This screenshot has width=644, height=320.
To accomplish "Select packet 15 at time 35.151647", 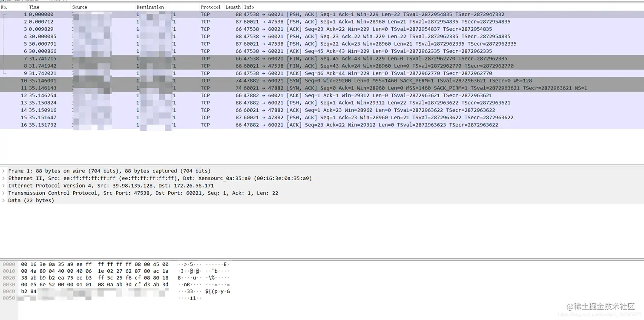I will pos(322,118).
